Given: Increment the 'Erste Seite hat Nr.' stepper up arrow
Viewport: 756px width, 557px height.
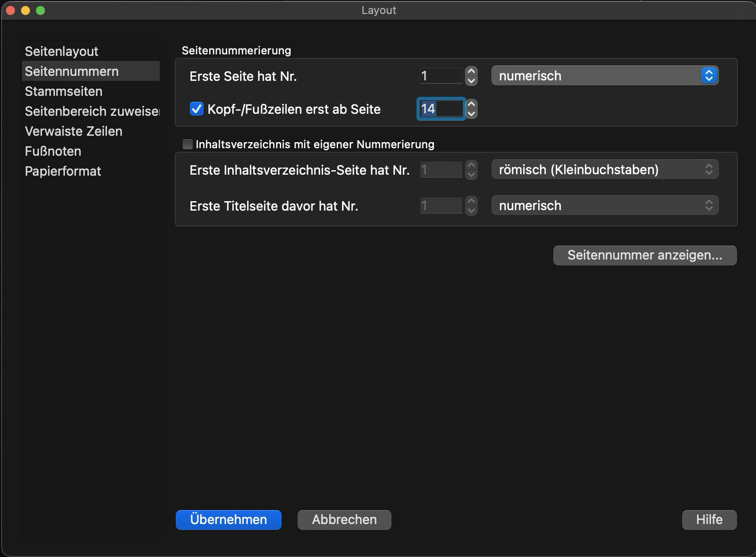Looking at the screenshot, I should [x=471, y=71].
